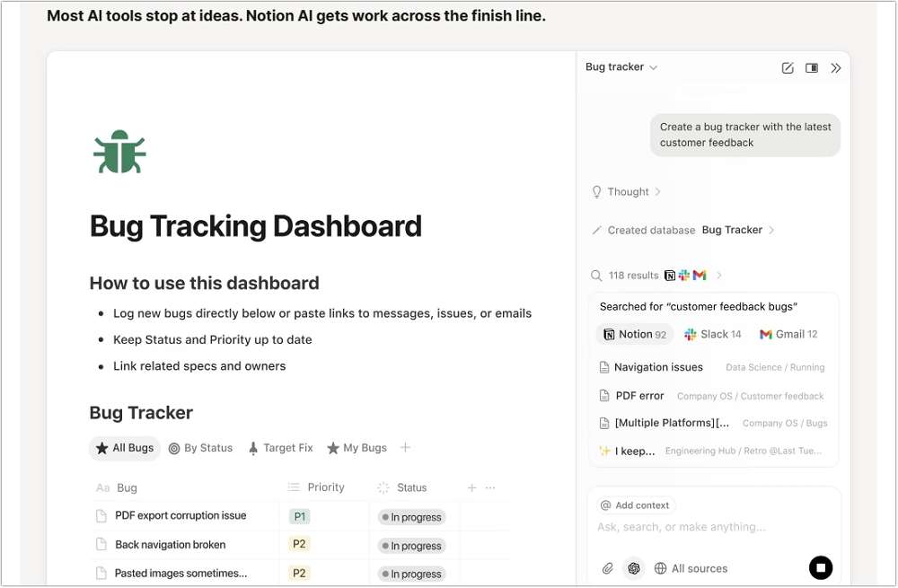Open the Bug tracker title dropdown
The height and width of the screenshot is (588, 898).
click(621, 67)
